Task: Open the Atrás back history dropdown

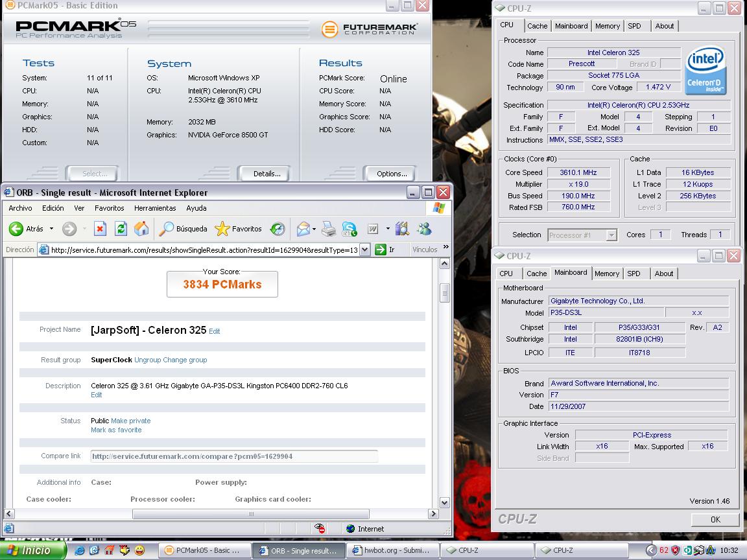Action: click(x=51, y=229)
